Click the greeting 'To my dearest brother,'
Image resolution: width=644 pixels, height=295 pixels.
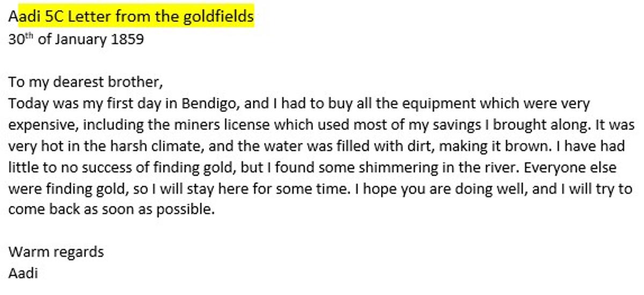click(85, 83)
